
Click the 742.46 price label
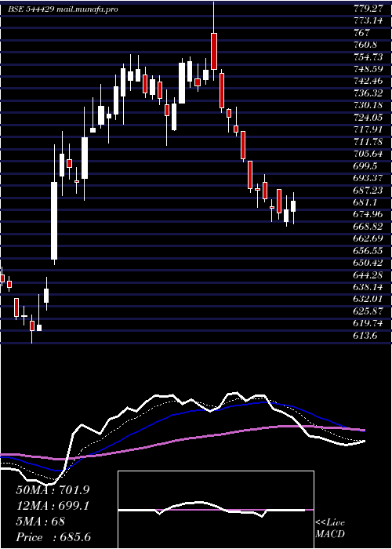coord(368,82)
